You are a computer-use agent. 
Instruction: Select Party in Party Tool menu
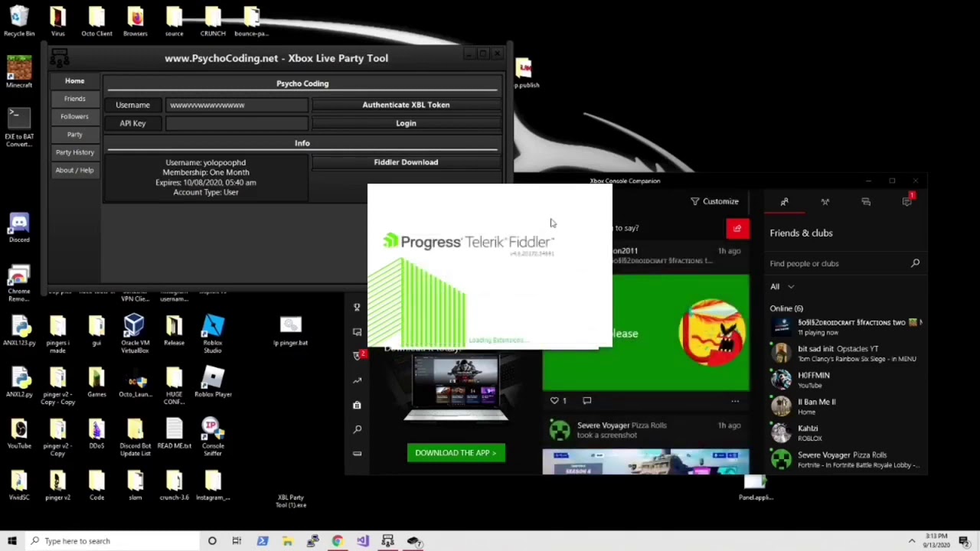click(74, 134)
